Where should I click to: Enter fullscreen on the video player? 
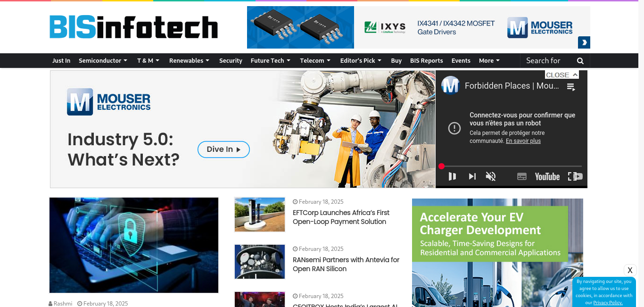tap(572, 176)
